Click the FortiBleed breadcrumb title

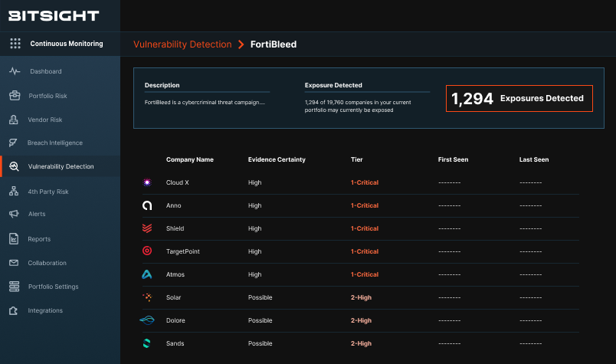pyautogui.click(x=274, y=44)
